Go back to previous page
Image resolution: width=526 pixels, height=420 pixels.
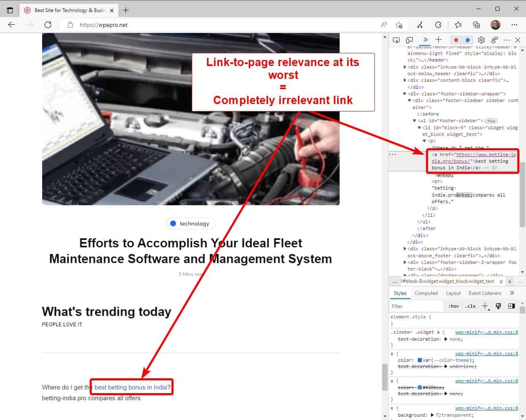12,25
